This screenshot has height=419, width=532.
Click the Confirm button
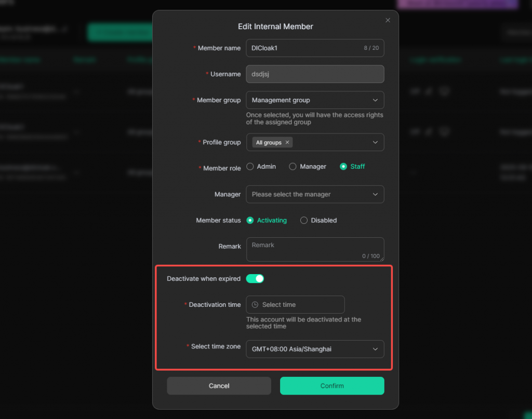[x=332, y=386]
